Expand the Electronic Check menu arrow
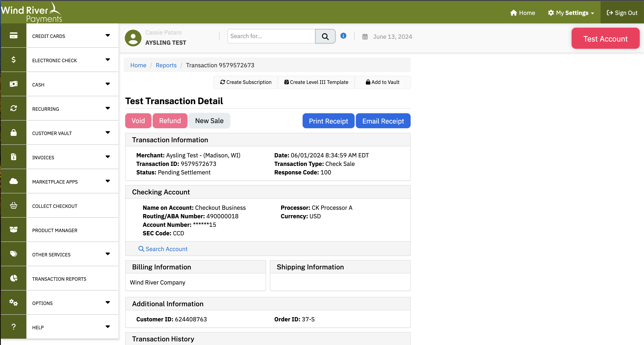 pos(108,60)
